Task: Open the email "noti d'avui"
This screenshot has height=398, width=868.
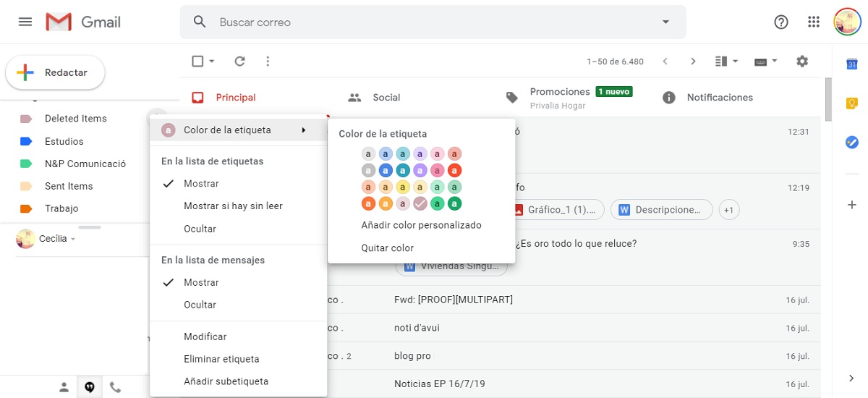Action: click(x=417, y=328)
